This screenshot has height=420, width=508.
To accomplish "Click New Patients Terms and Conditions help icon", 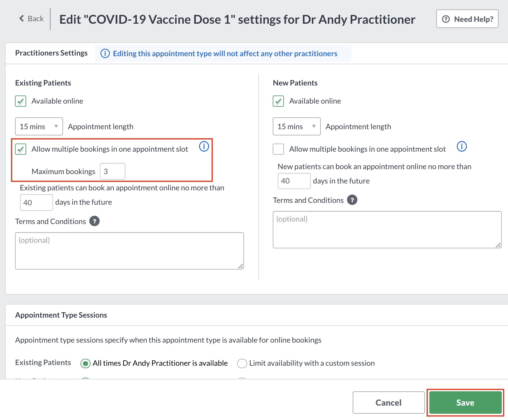I will tap(352, 200).
